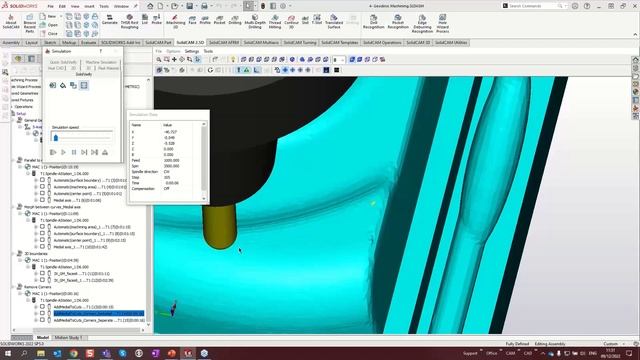Open the Windows Start menu

(8, 353)
